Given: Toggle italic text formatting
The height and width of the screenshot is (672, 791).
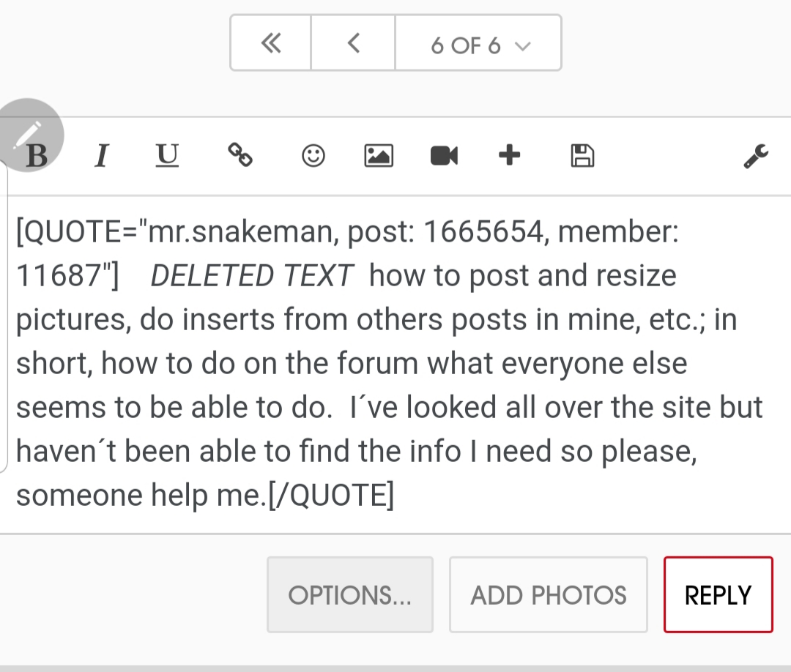Looking at the screenshot, I should [102, 156].
